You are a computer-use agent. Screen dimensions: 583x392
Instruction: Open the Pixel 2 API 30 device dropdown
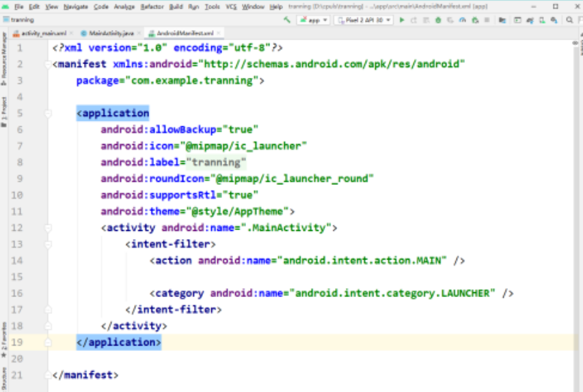(x=364, y=20)
